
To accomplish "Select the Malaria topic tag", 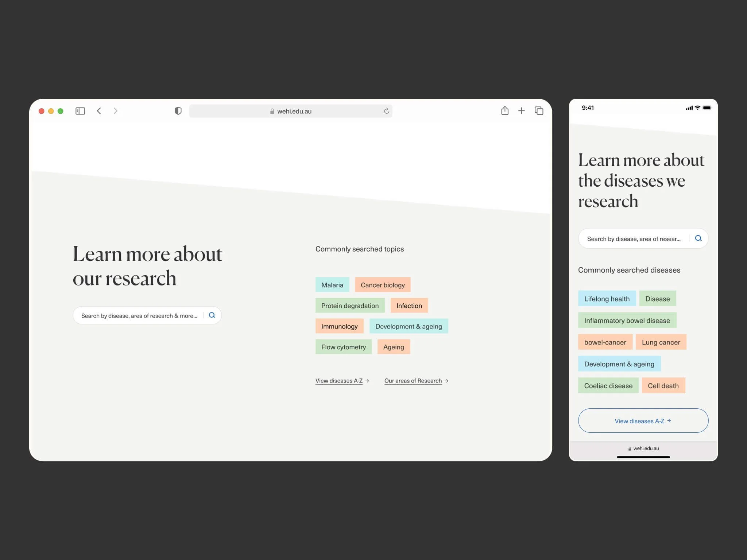I will point(332,285).
